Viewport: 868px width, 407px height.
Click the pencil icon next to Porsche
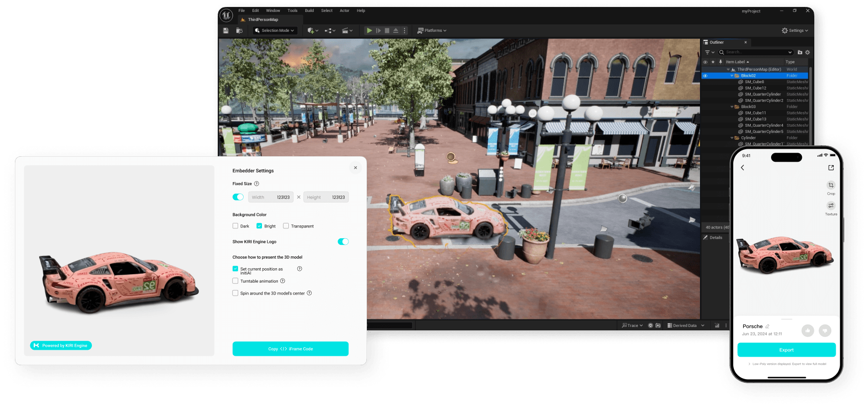[x=767, y=326]
